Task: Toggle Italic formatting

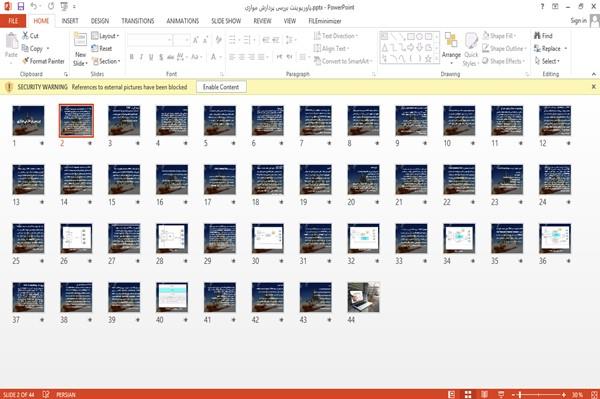Action: 141,57
